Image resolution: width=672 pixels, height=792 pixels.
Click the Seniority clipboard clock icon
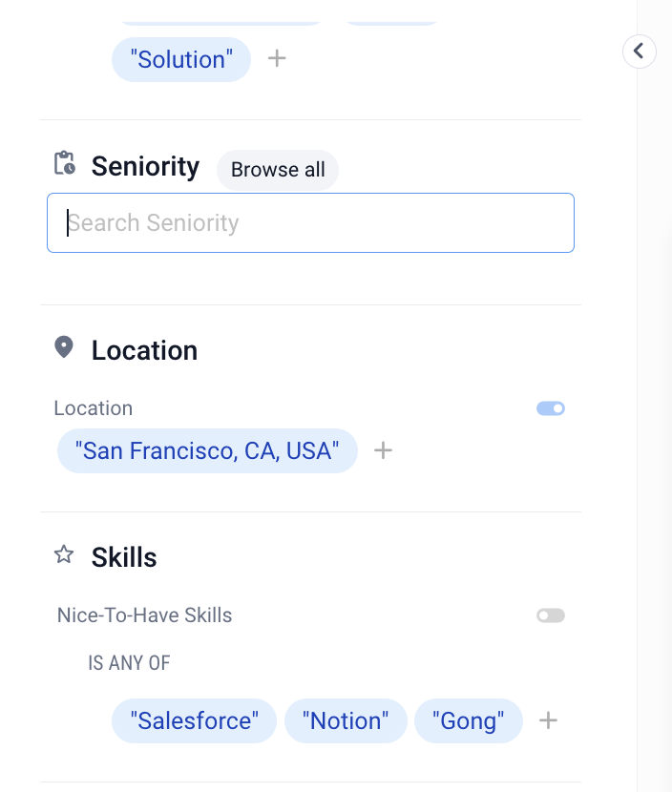(x=64, y=163)
